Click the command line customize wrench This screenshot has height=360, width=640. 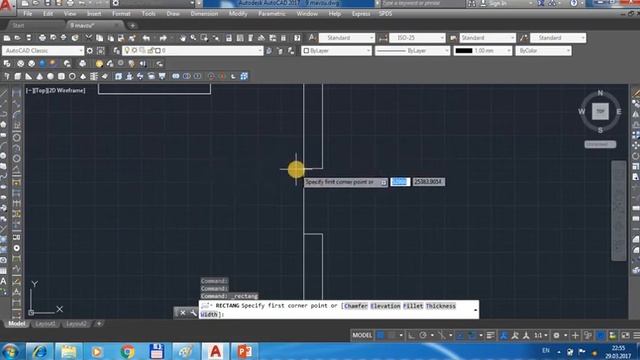point(193,313)
